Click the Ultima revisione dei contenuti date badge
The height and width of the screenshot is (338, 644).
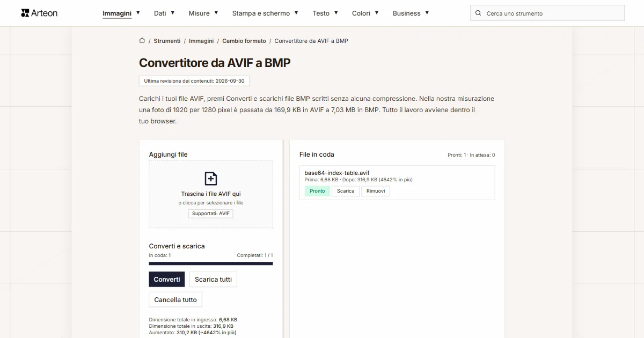194,81
